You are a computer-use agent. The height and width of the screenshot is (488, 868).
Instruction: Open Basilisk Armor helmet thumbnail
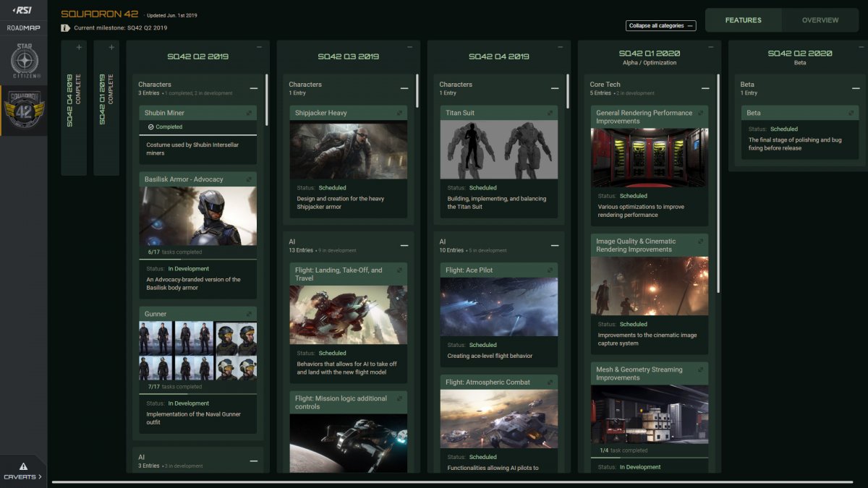[x=197, y=216]
